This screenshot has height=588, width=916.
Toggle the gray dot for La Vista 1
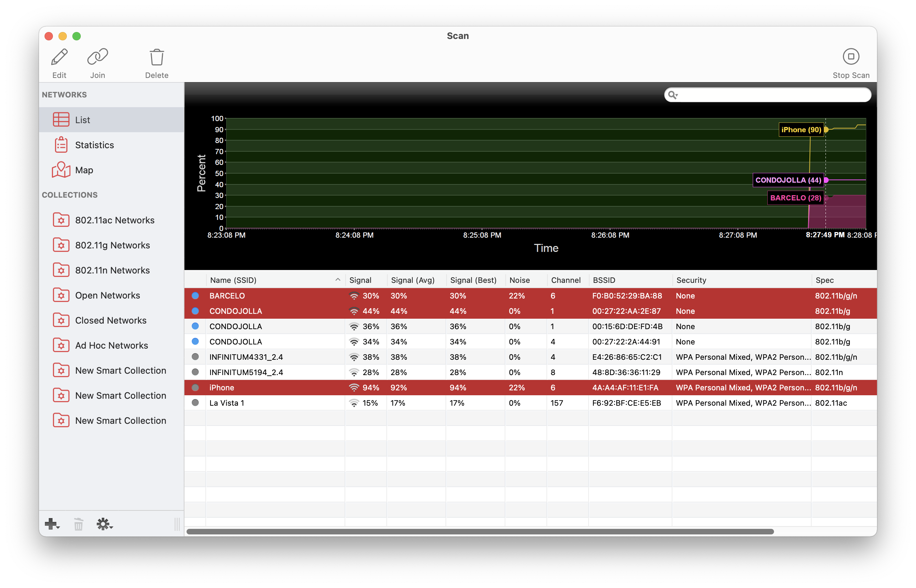point(195,403)
